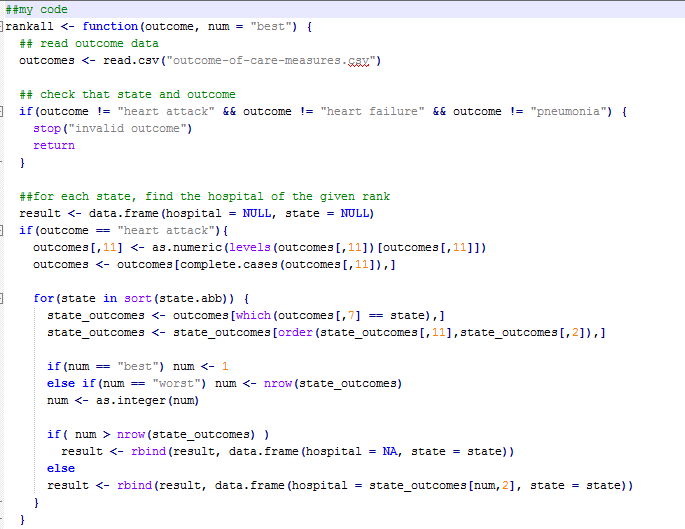This screenshot has width=685, height=529.
Task: Click the orange number 1 after 'num <-'
Action: point(225,366)
